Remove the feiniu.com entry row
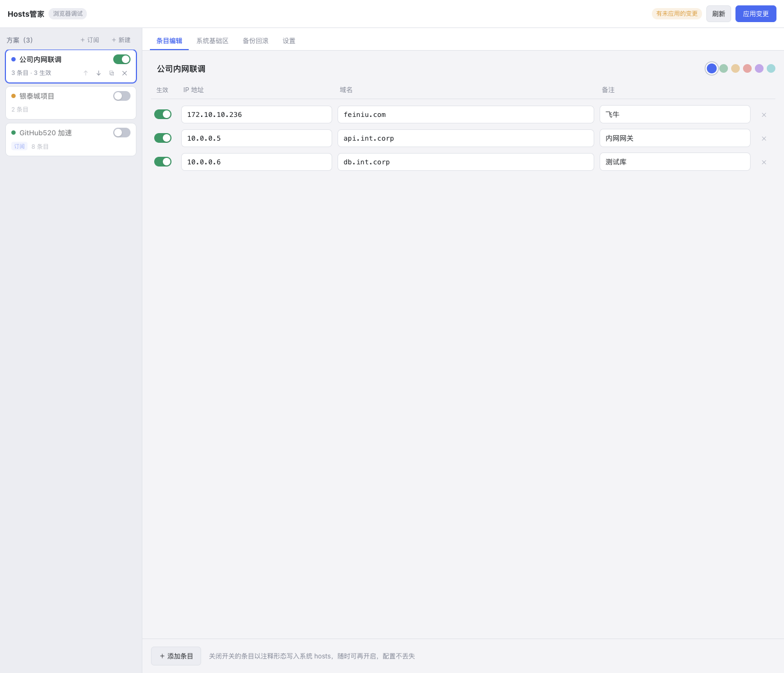Screen dimensions: 784x673 [764, 115]
